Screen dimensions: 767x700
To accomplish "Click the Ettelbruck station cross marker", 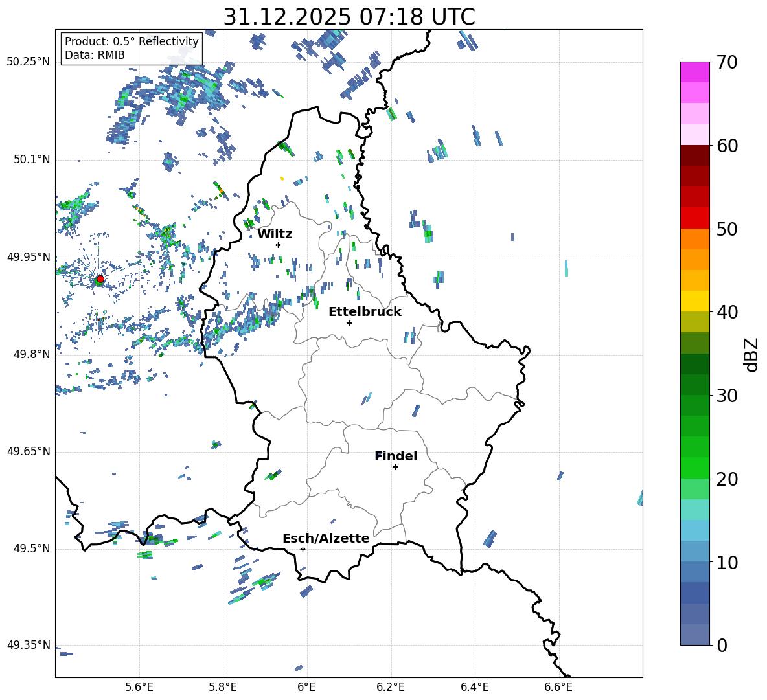I will point(349,322).
